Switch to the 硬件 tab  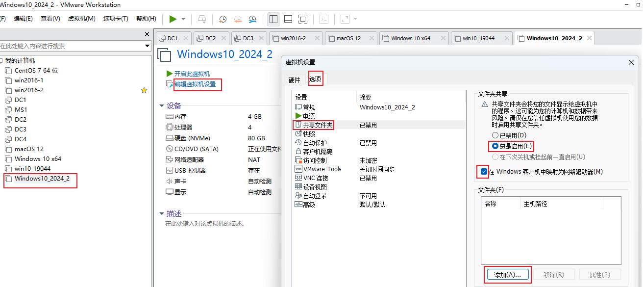point(294,80)
